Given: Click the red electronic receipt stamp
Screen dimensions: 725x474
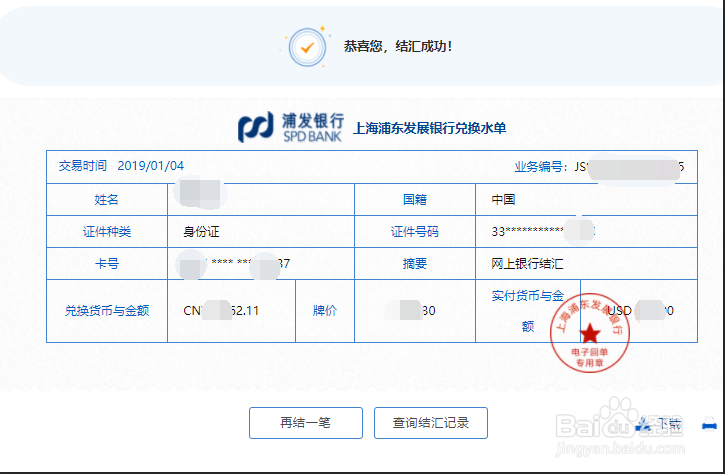Looking at the screenshot, I should tap(590, 332).
